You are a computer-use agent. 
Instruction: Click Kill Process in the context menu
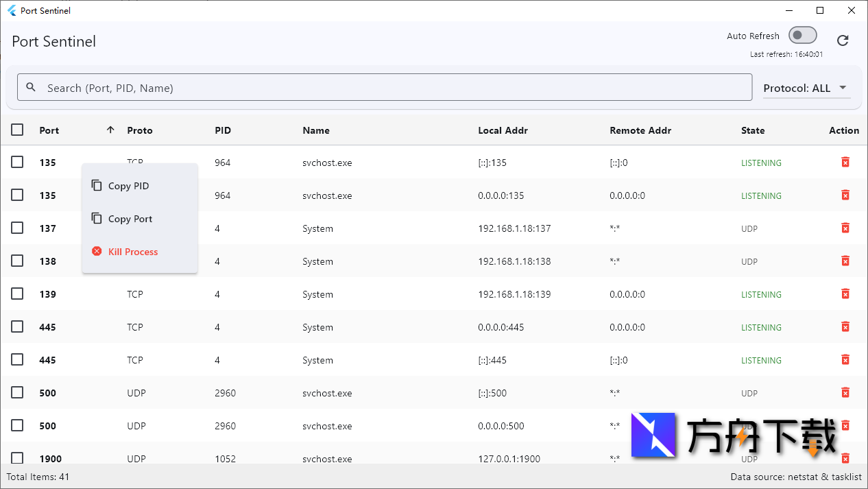click(133, 252)
